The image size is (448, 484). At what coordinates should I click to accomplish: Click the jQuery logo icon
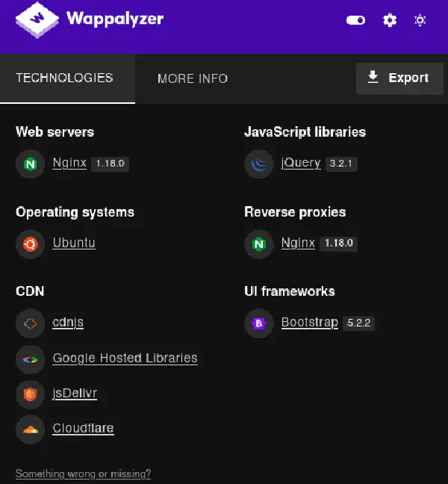(258, 164)
